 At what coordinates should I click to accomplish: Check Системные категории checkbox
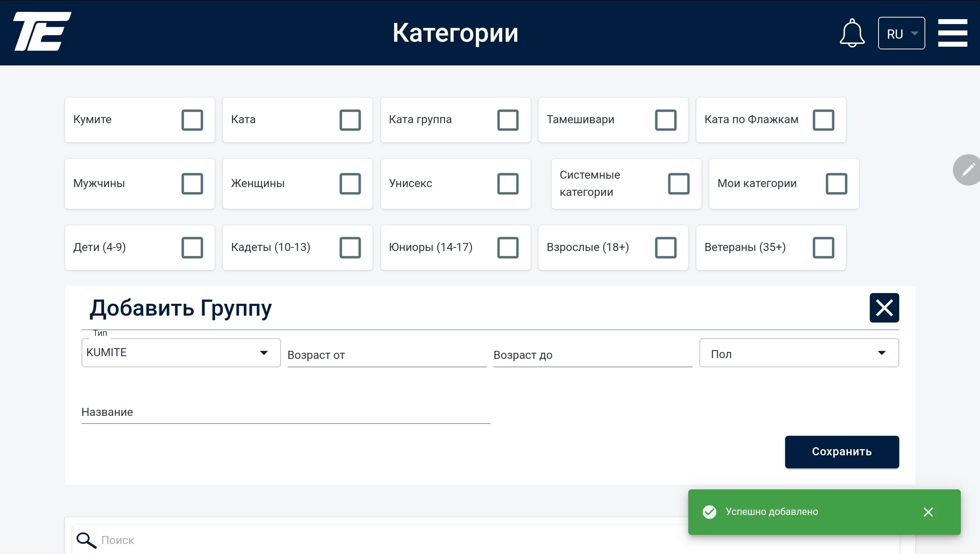(679, 184)
